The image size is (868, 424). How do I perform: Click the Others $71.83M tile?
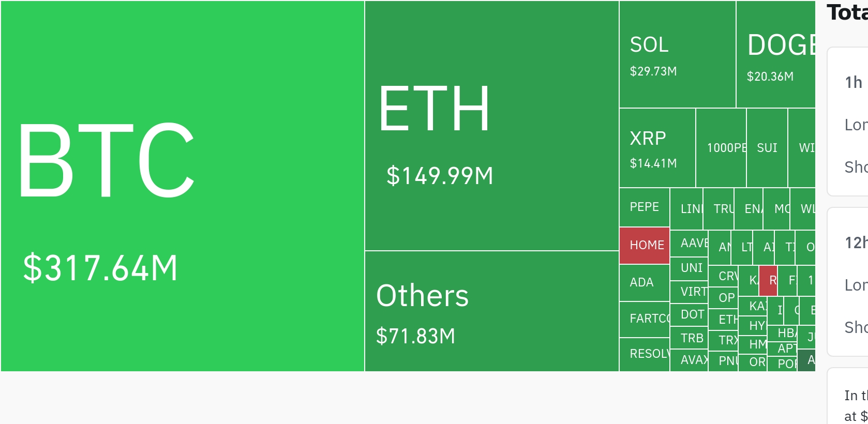click(x=492, y=311)
